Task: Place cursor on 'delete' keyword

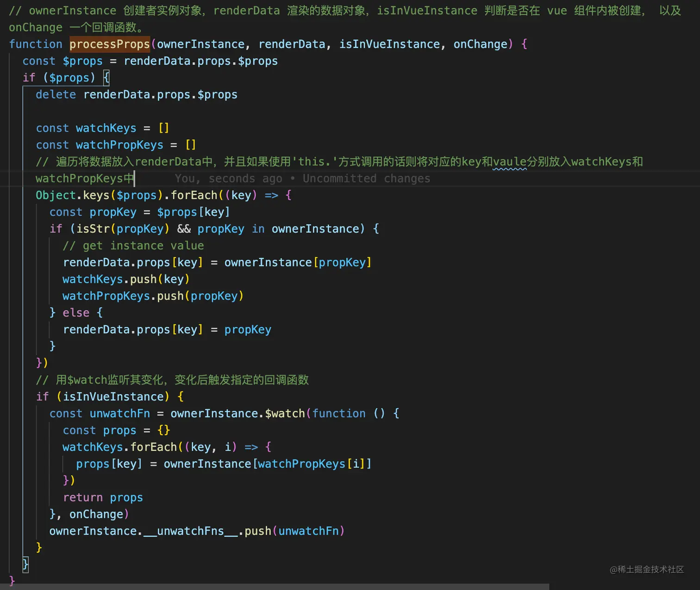Action: coord(56,95)
